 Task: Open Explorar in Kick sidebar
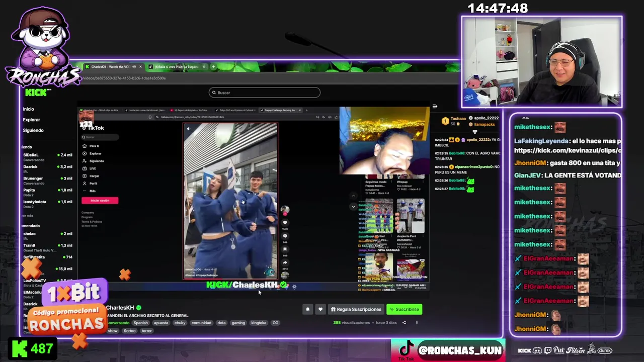pos(31,120)
